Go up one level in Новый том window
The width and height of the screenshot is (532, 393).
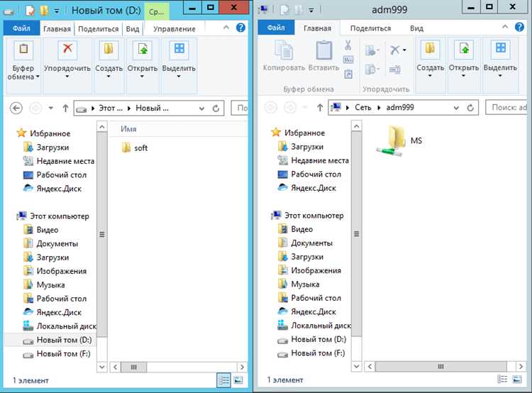65,109
